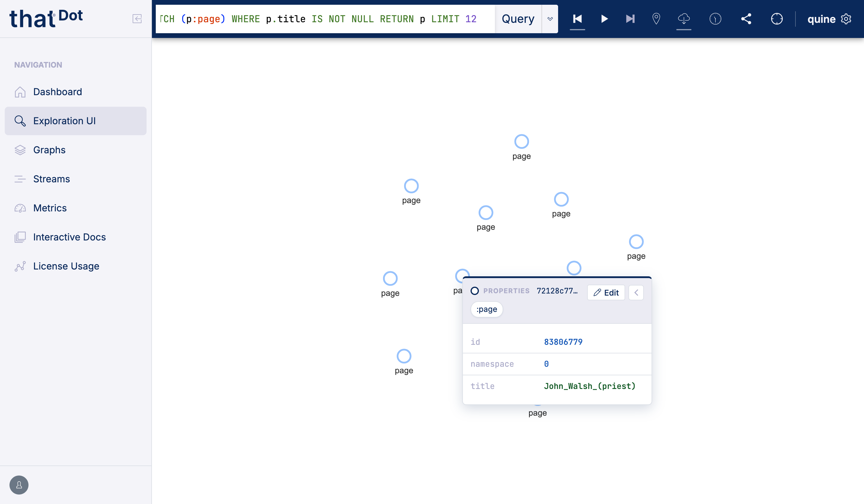864x504 pixels.
Task: Click the Interactive Docs icon
Action: coord(20,237)
